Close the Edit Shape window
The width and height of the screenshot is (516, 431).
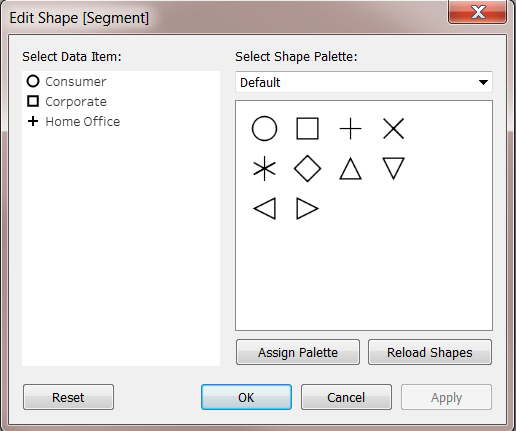coord(477,12)
